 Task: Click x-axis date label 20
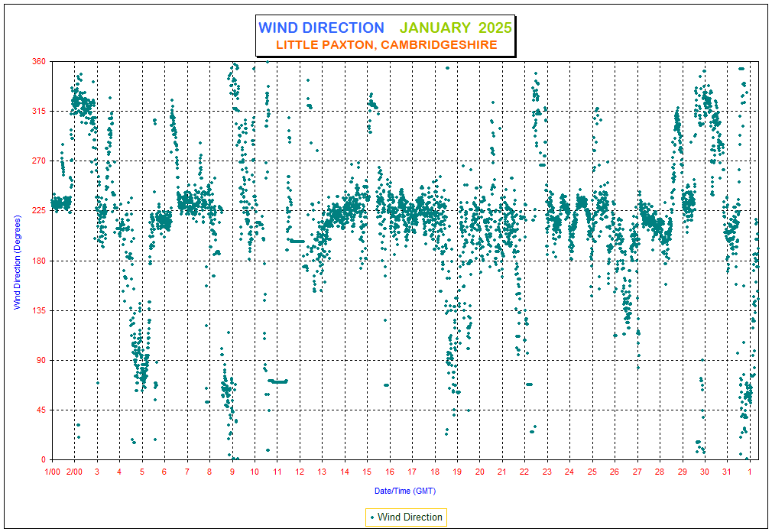(x=479, y=472)
